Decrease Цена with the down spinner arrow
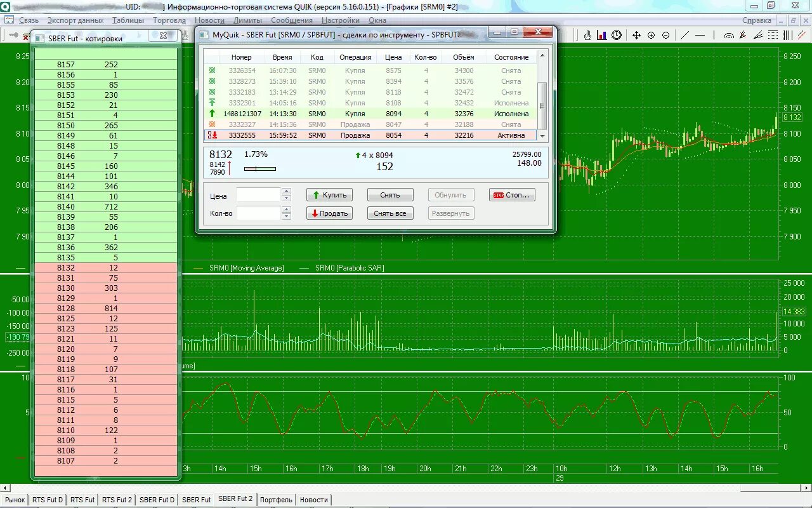 (286, 198)
